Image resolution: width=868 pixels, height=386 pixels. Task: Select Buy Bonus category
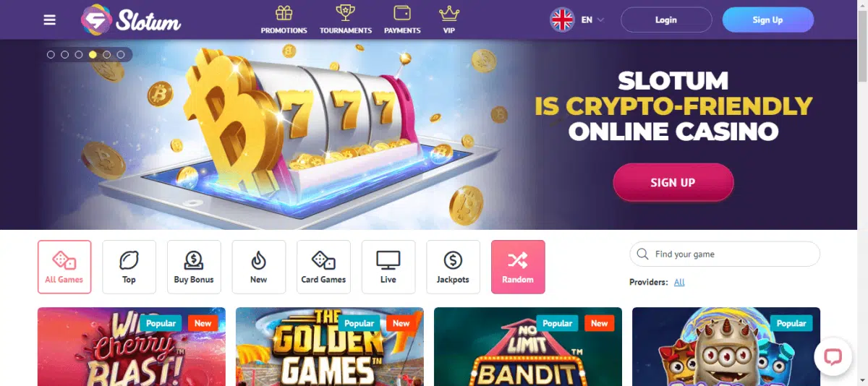(x=194, y=267)
